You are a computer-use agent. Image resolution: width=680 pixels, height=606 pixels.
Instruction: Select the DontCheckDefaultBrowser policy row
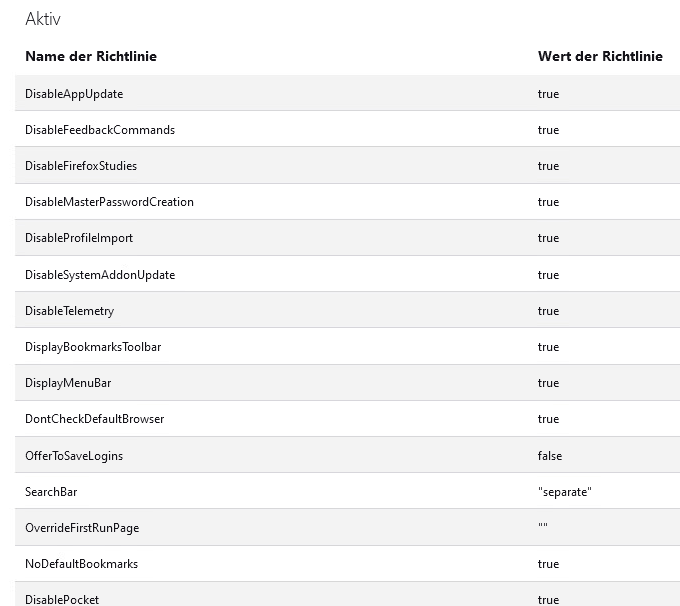(x=94, y=419)
